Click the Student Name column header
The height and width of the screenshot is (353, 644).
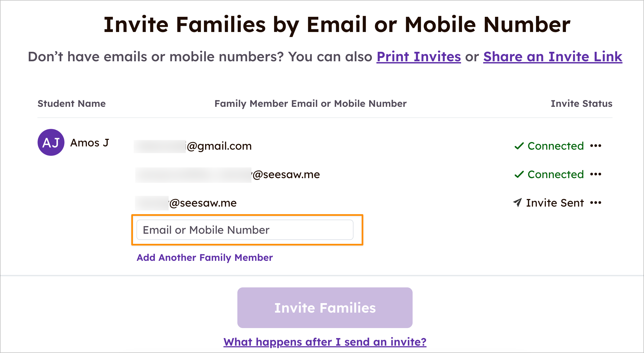point(72,104)
